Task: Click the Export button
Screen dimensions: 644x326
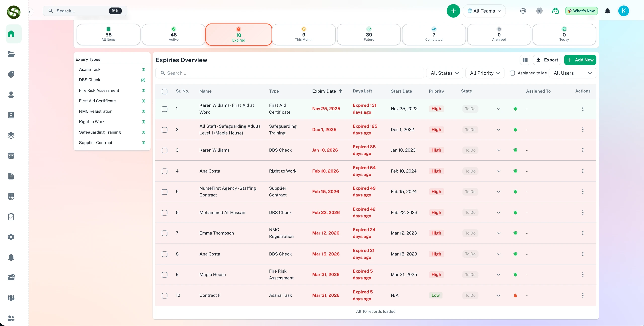Action: pyautogui.click(x=547, y=60)
